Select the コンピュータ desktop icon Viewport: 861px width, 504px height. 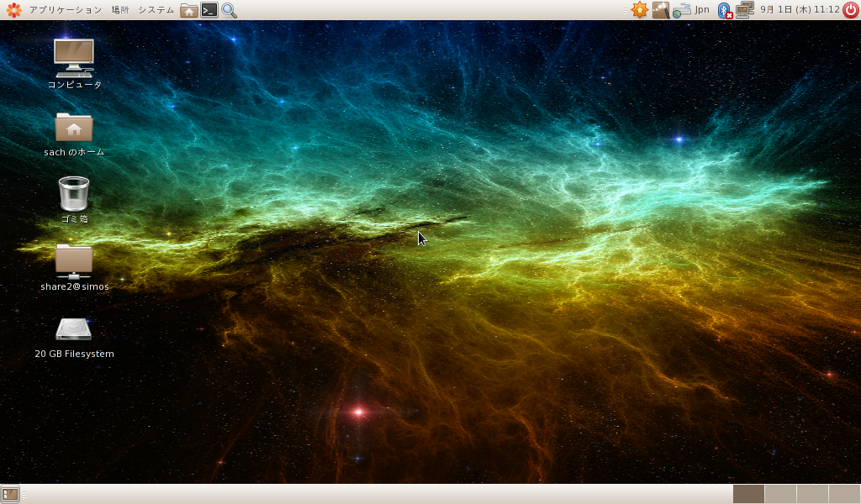(74, 57)
